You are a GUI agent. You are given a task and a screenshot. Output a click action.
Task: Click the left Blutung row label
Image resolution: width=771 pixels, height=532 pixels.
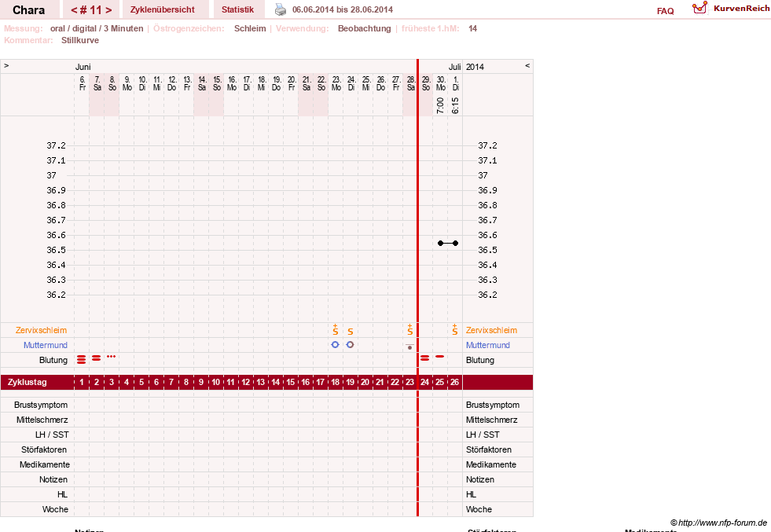[53, 360]
